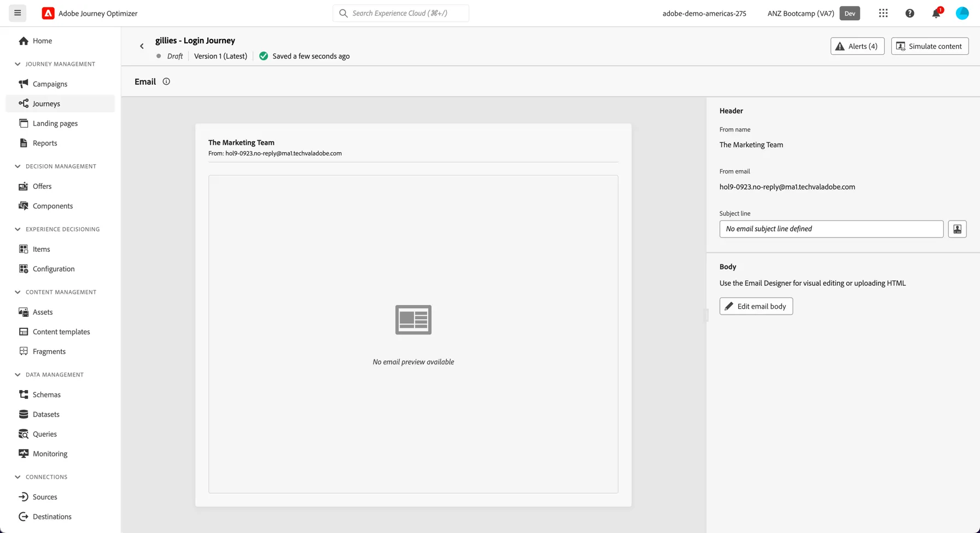Click the Alerts (4) button
Viewport: 980px width, 533px height.
coord(857,46)
